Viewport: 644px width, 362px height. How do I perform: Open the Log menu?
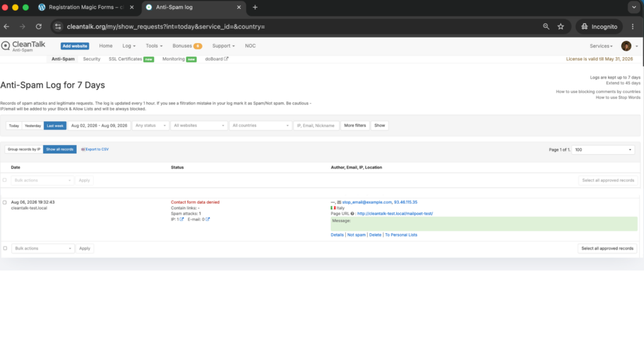(x=128, y=46)
